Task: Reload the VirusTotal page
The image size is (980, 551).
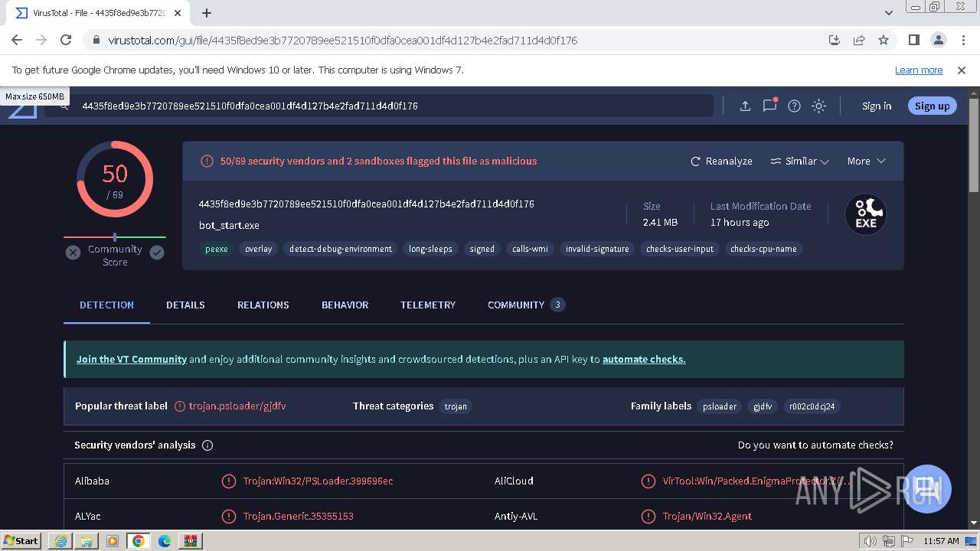Action: (x=66, y=40)
